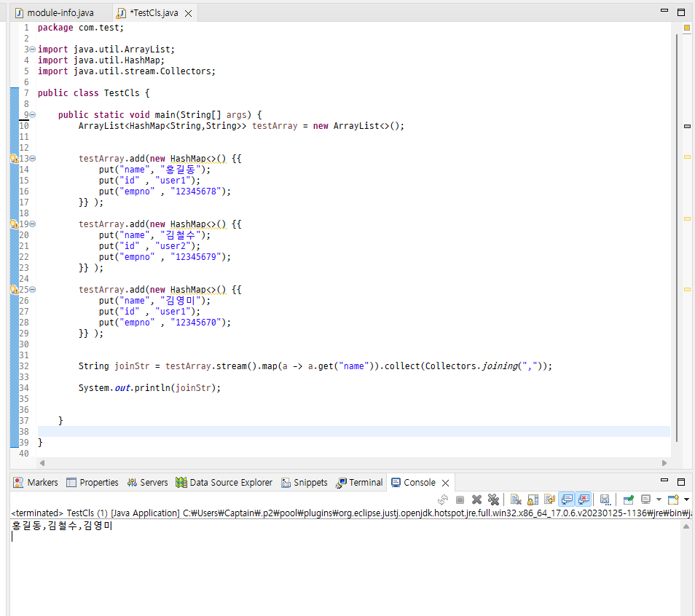
Task: Click Clear Console icon
Action: (516, 500)
